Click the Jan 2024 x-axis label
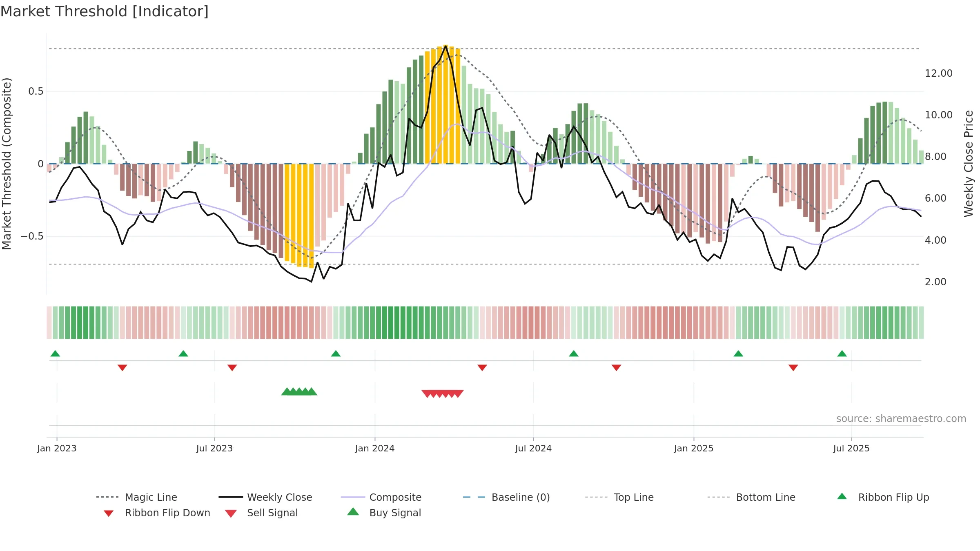The image size is (980, 551). pyautogui.click(x=375, y=448)
